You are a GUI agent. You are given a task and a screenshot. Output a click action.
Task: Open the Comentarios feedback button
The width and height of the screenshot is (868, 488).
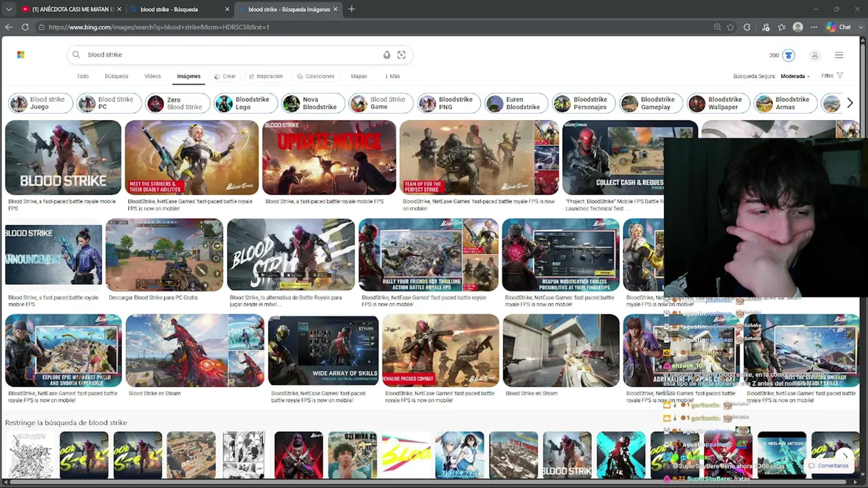coord(829,466)
